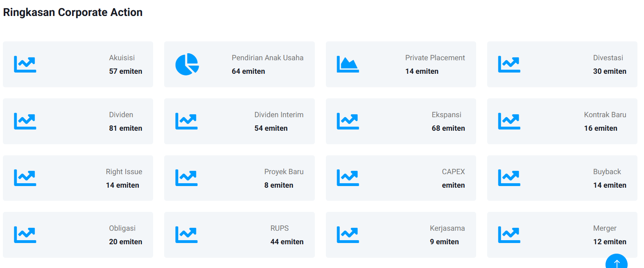Screen dimensions: 644x268
Task: Select the RUPS label
Action: click(x=279, y=228)
